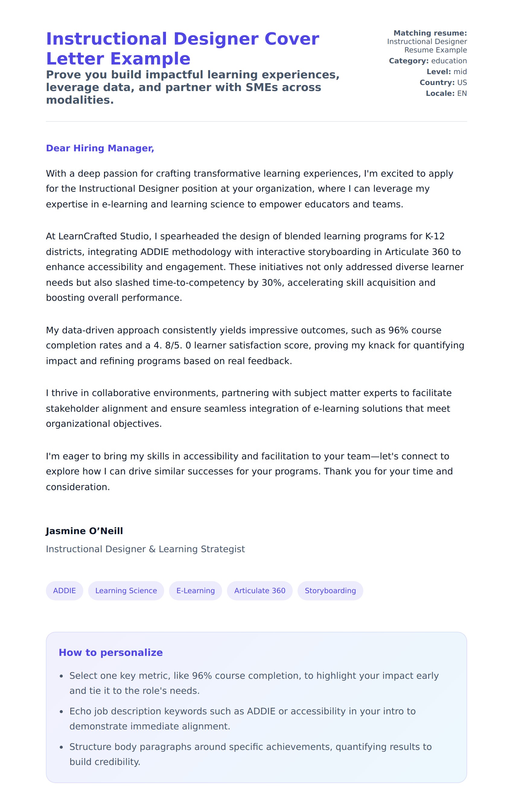Select the Learning Science tag

coord(126,590)
